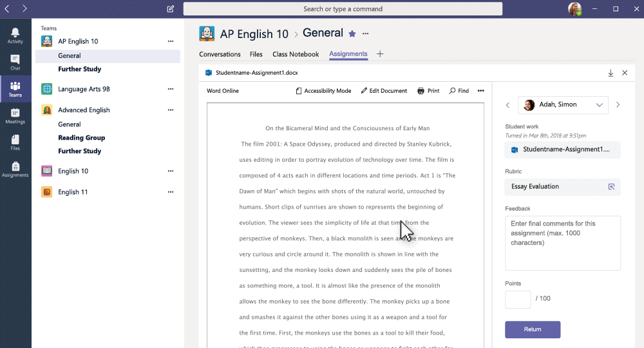Go to previous student with left chevron

tap(507, 105)
